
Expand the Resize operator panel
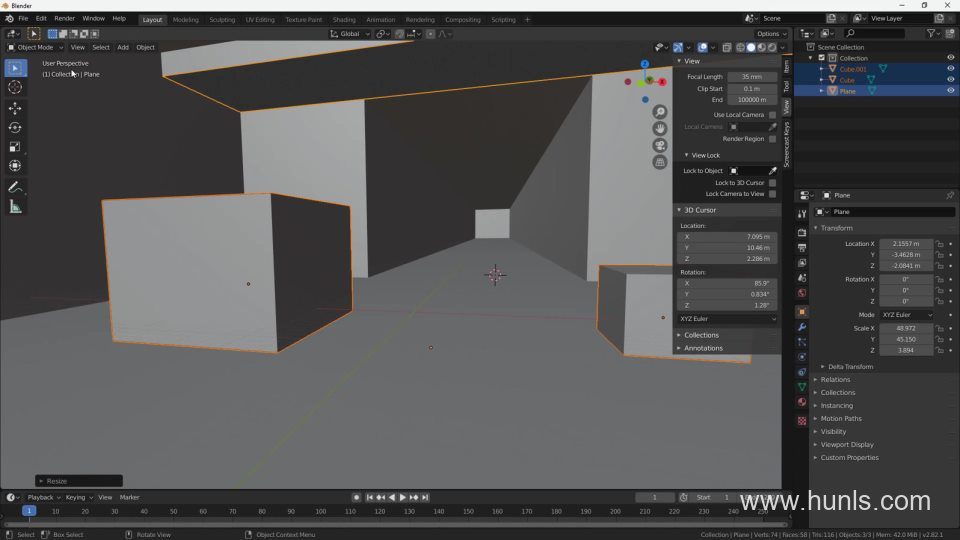click(79, 481)
